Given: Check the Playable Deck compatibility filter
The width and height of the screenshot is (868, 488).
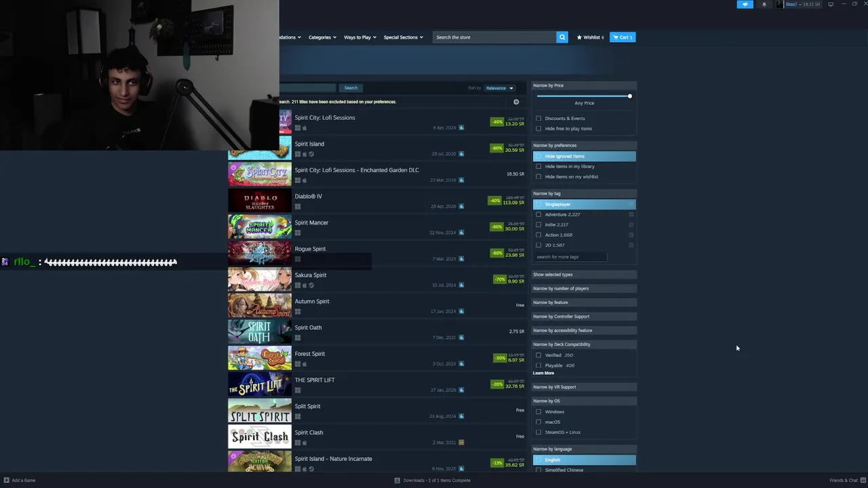Looking at the screenshot, I should tap(538, 365).
